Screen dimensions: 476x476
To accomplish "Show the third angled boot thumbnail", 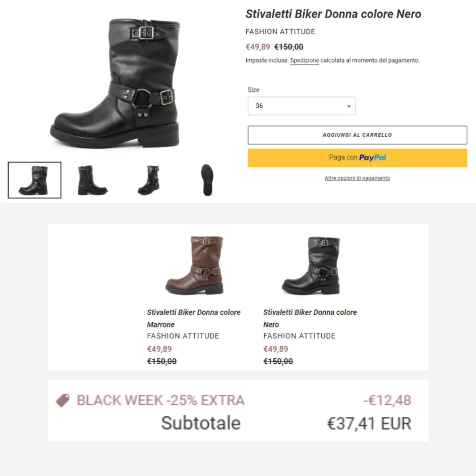I will (150, 180).
